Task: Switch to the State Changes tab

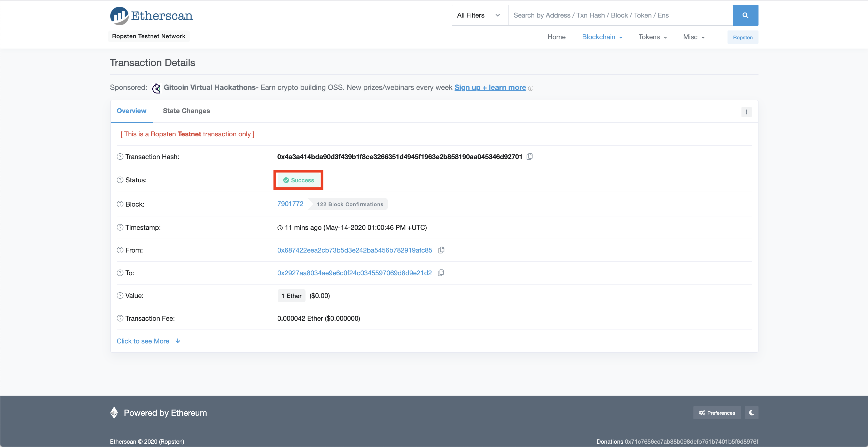Action: point(186,111)
